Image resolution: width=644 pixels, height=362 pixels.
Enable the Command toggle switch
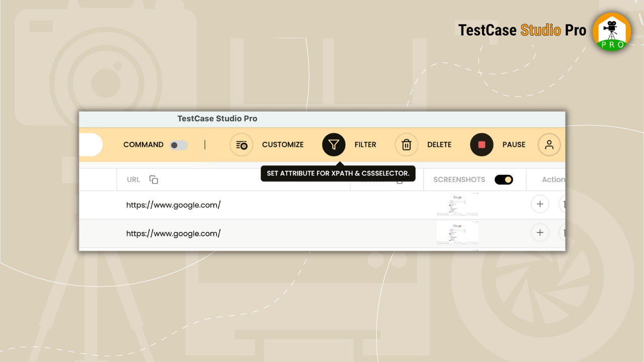pyautogui.click(x=178, y=145)
